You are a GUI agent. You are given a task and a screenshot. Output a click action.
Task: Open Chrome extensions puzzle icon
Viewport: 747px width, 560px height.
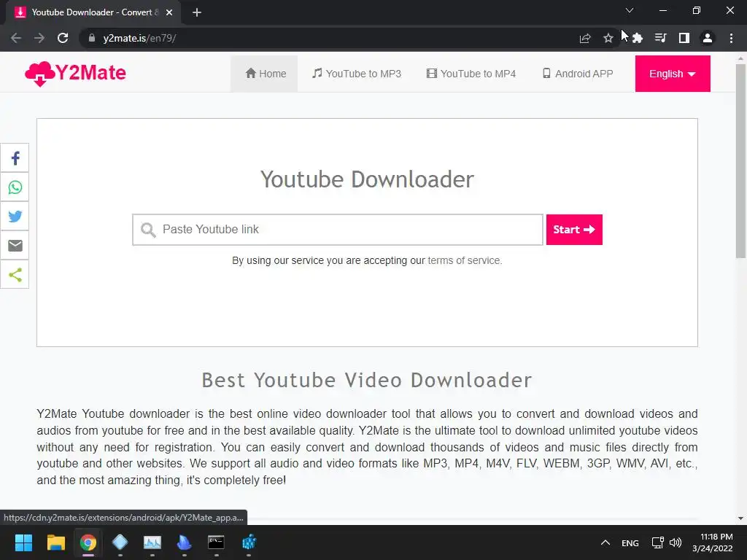tap(637, 38)
